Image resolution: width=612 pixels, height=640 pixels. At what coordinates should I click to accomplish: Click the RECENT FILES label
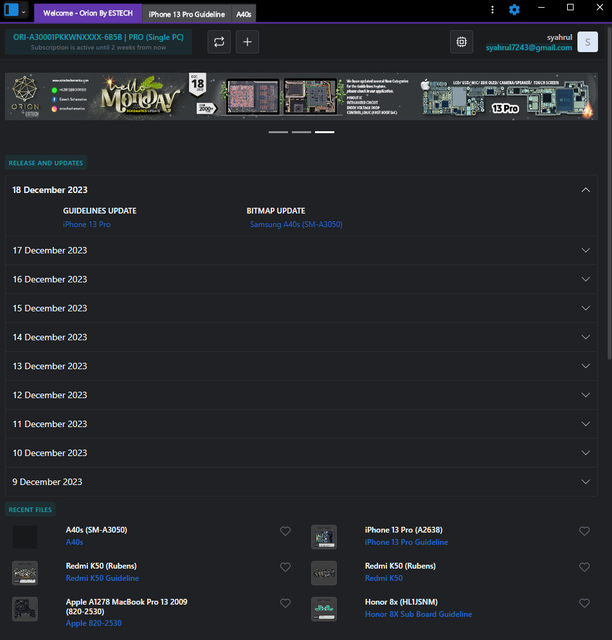click(x=30, y=509)
